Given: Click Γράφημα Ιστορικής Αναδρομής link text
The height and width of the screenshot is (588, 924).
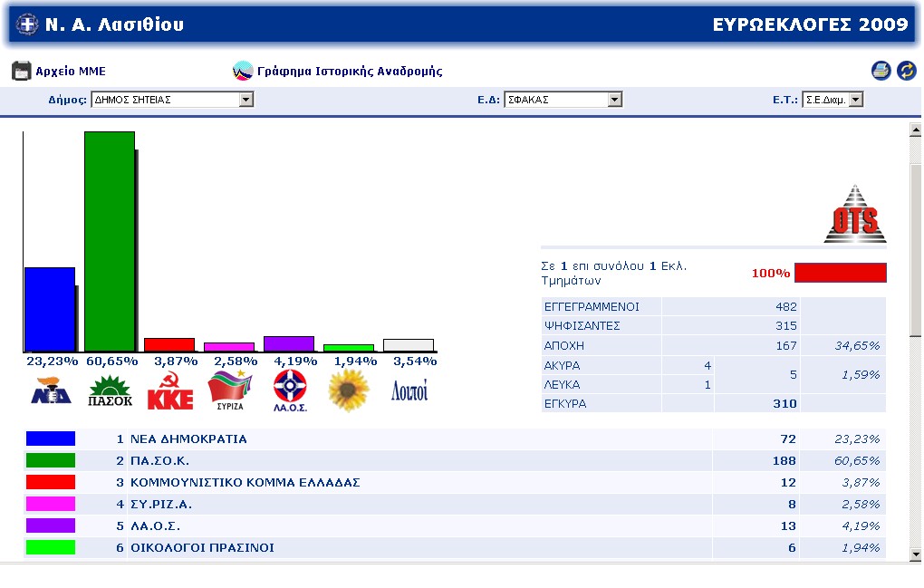Looking at the screenshot, I should tap(350, 72).
